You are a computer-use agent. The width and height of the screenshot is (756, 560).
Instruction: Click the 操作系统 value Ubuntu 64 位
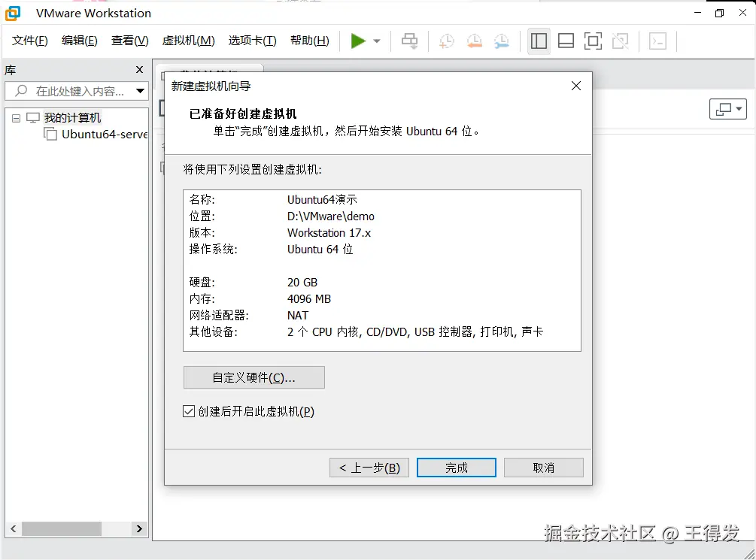320,249
